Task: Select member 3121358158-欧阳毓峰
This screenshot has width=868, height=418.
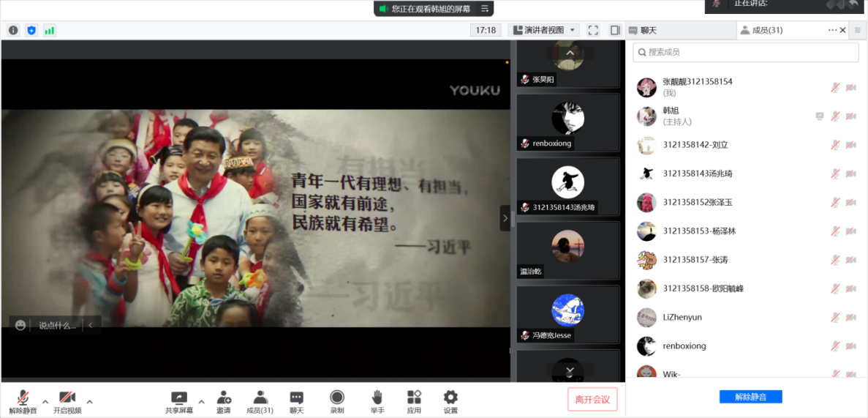Action: click(x=746, y=289)
